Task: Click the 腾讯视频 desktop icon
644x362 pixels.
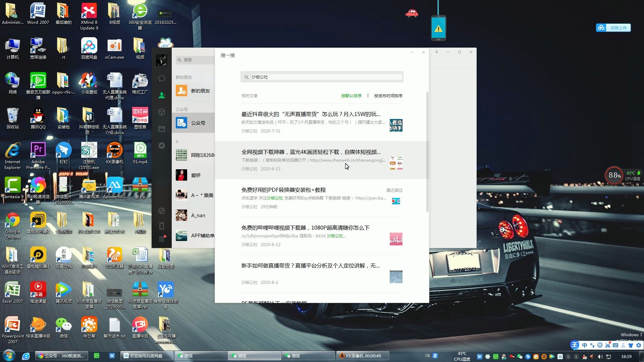Action: click(64, 293)
